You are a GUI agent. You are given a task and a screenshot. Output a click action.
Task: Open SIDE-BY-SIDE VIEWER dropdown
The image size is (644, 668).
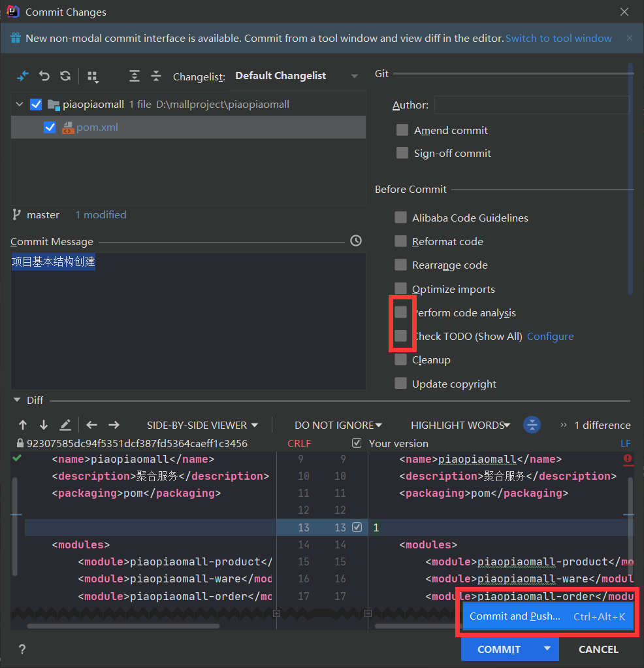202,425
